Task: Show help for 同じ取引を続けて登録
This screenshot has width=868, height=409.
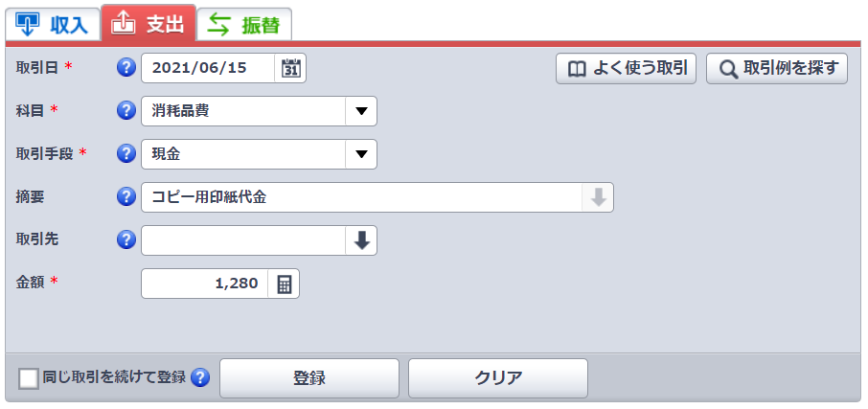Action: [x=200, y=378]
